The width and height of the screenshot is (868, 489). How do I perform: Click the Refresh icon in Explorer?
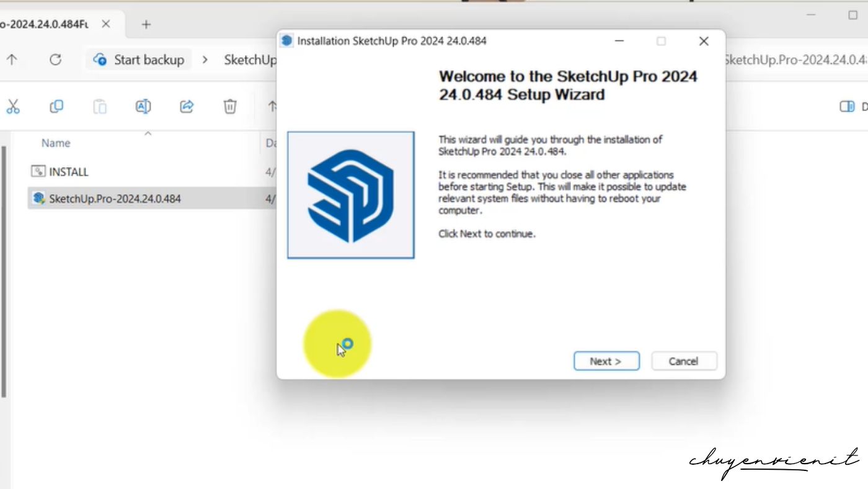pyautogui.click(x=55, y=60)
